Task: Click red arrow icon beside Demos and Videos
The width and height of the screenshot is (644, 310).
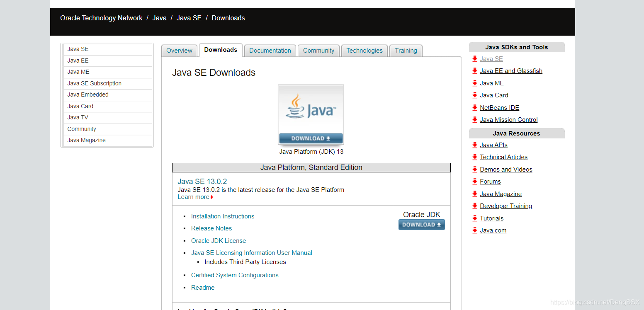Action: pos(475,170)
